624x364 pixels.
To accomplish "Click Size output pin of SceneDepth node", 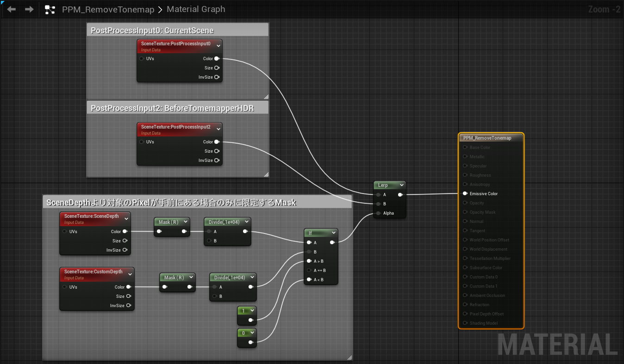I will (125, 241).
